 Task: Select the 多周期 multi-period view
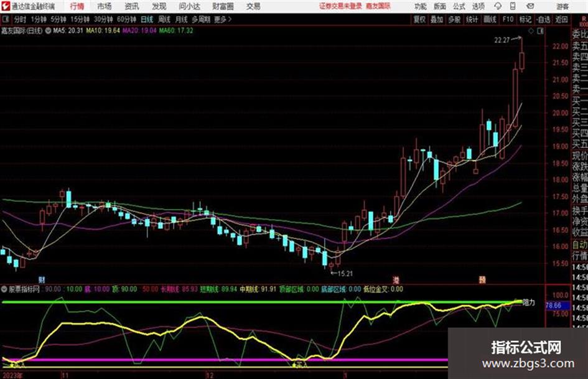[x=201, y=19]
